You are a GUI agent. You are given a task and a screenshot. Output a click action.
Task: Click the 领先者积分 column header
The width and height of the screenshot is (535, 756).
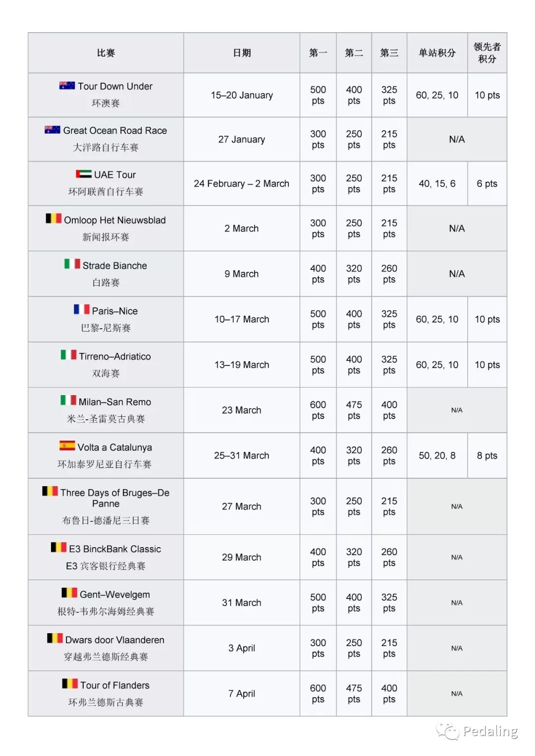click(x=487, y=53)
